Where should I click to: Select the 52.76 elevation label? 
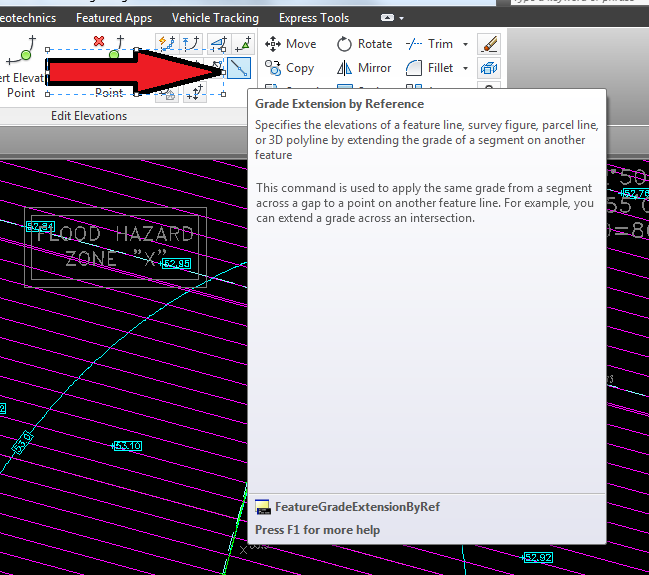[x=635, y=193]
